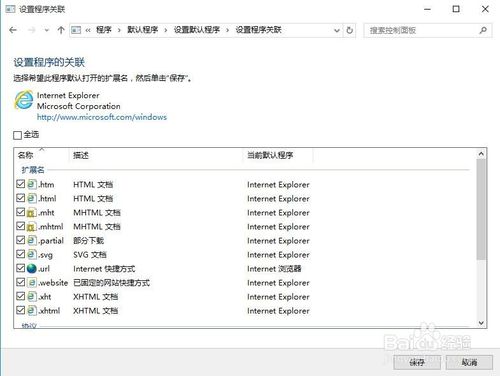Expand breadcrumb chevron after 程序
This screenshot has height=376, width=500.
(119, 30)
